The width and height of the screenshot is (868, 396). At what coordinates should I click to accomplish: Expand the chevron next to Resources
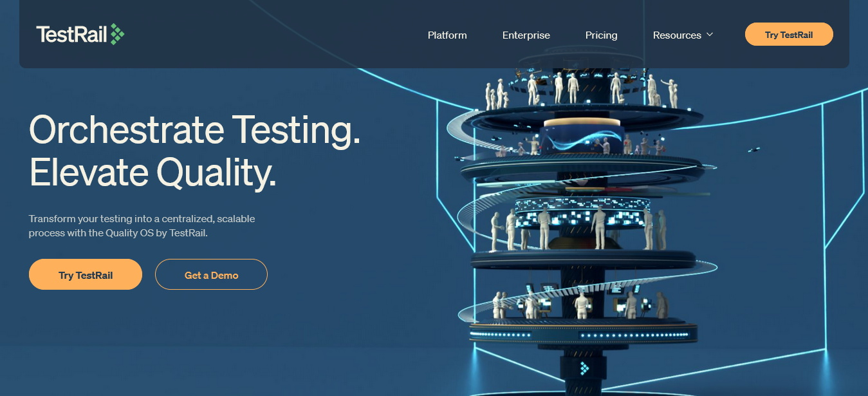coord(710,35)
